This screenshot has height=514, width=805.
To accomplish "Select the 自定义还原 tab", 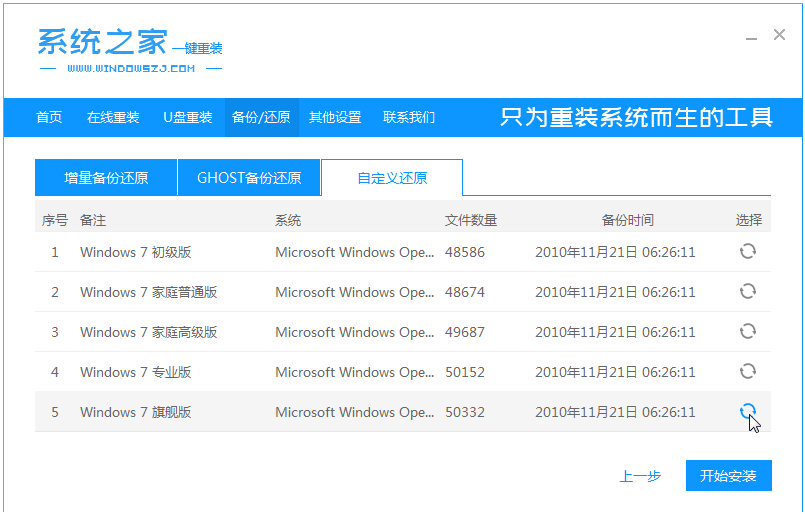I will (x=392, y=178).
